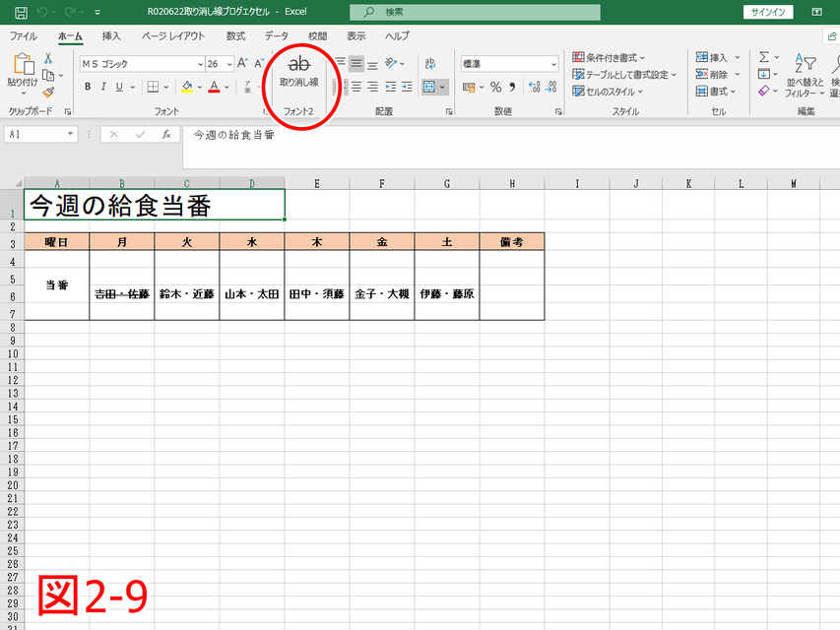
Task: Expand the Name Box dropdown arrow
Action: coord(70,134)
